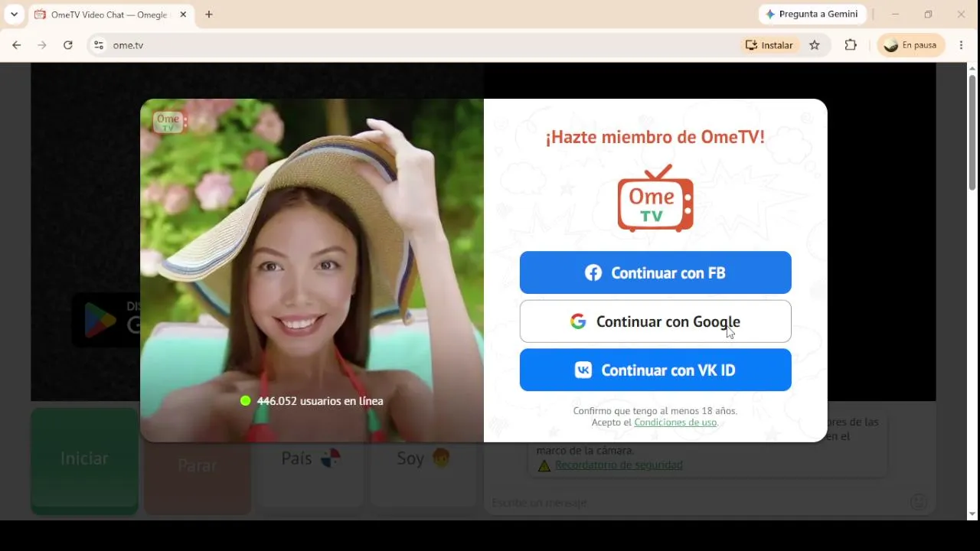Image resolution: width=980 pixels, height=551 pixels.
Task: Open the browser extensions menu
Action: tap(851, 45)
